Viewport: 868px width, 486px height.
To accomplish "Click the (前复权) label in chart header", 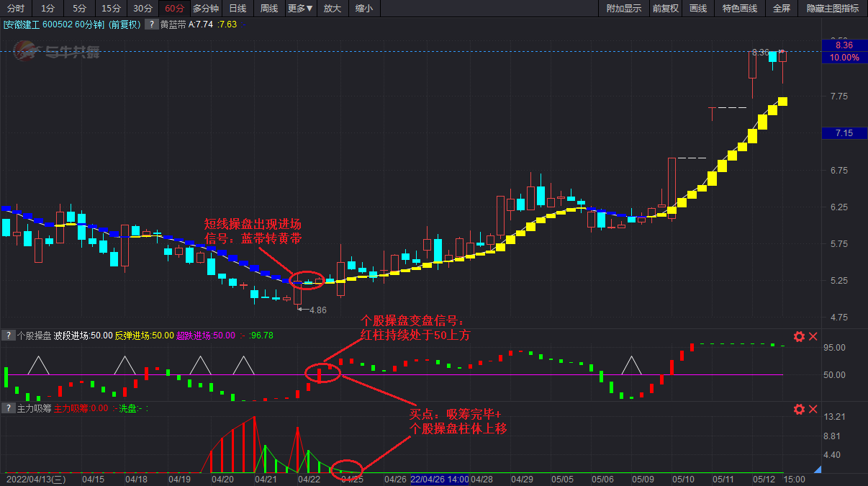I will [125, 24].
